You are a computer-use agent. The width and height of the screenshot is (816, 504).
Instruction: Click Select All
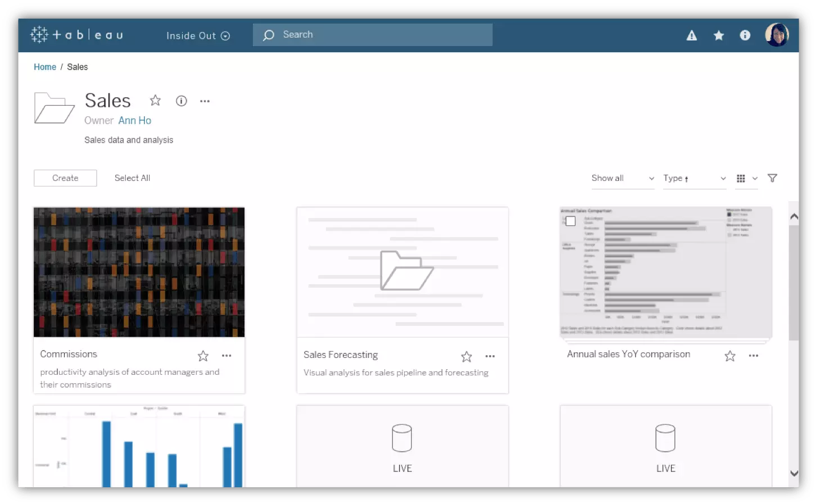132,178
